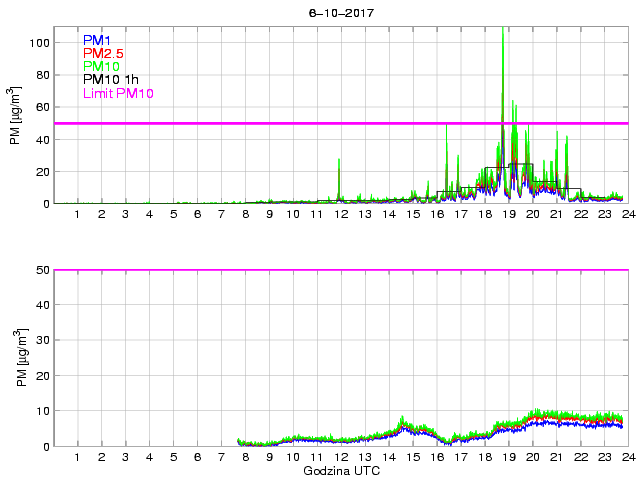The image size is (640, 480).
Task: Click the tallest green PM10 peak above 100
Action: point(502,30)
